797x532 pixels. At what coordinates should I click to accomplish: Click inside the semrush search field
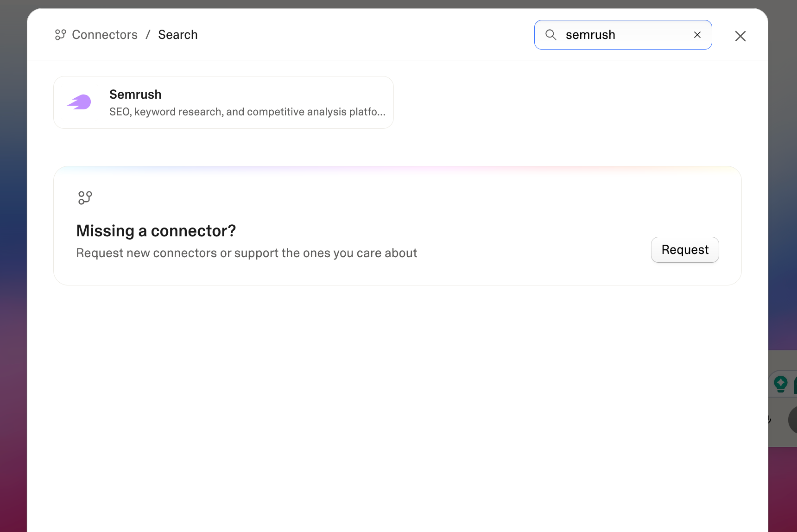[x=623, y=35]
